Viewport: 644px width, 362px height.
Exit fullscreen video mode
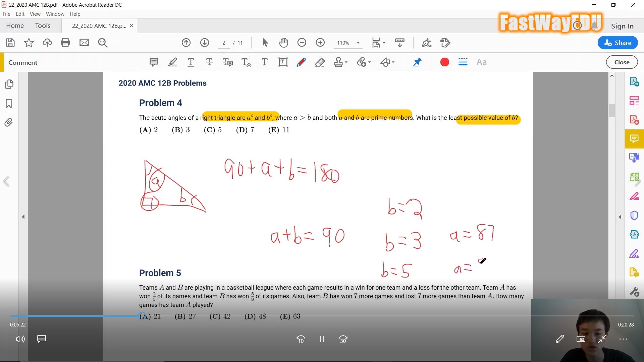click(x=602, y=339)
